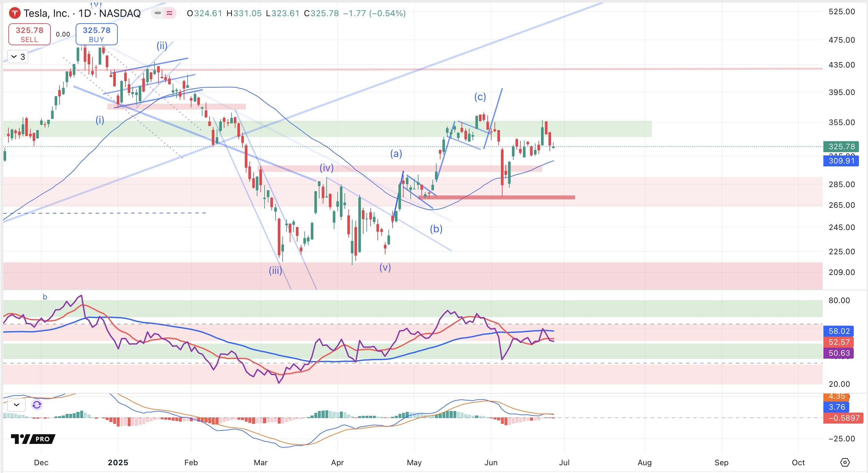This screenshot has height=473, width=868.
Task: Click the 325.78 SELL button
Action: pos(29,34)
